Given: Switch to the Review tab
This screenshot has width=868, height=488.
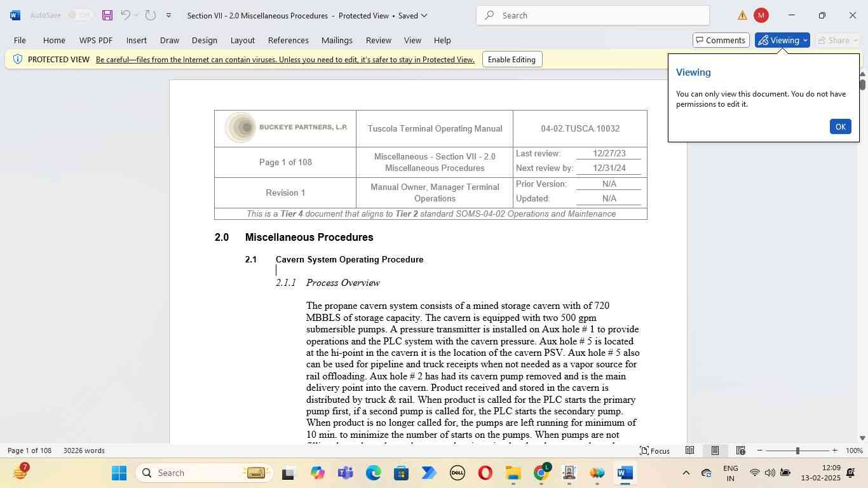Looking at the screenshot, I should tap(379, 40).
